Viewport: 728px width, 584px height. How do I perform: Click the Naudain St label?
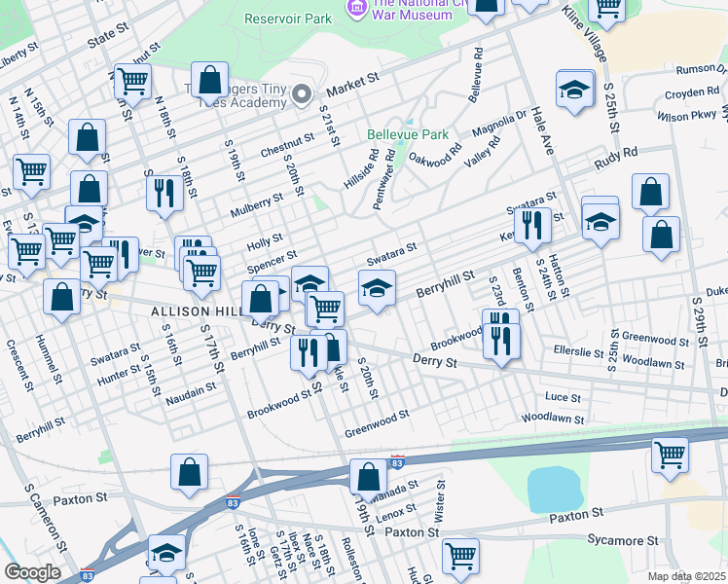[191, 393]
